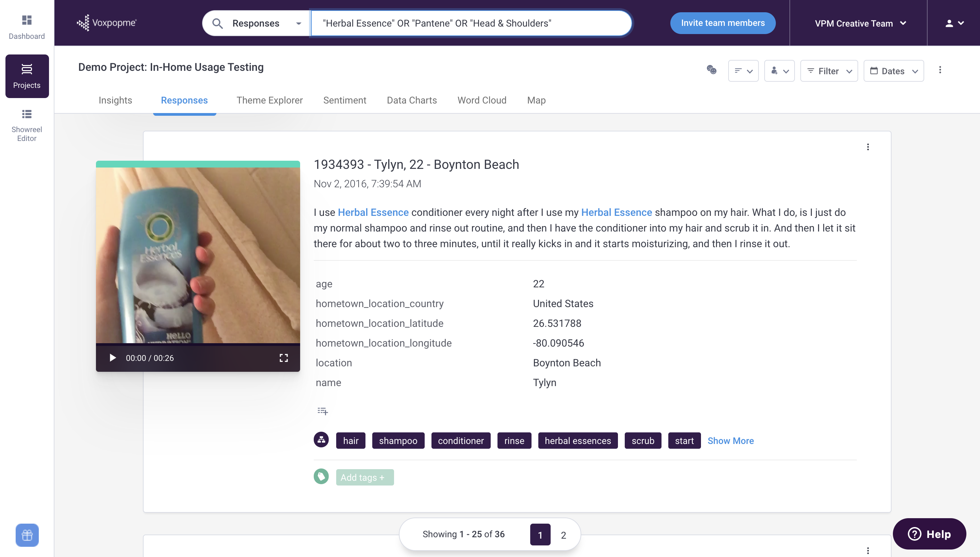The height and width of the screenshot is (557, 980).
Task: Open the Showreel Editor
Action: click(x=27, y=126)
